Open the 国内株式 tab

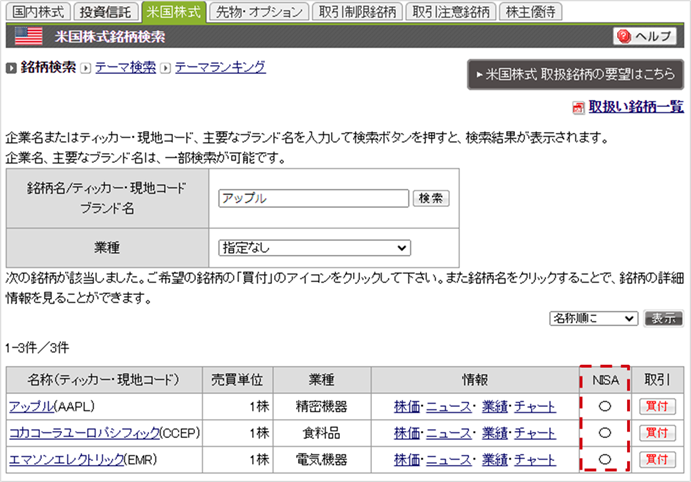tap(38, 12)
